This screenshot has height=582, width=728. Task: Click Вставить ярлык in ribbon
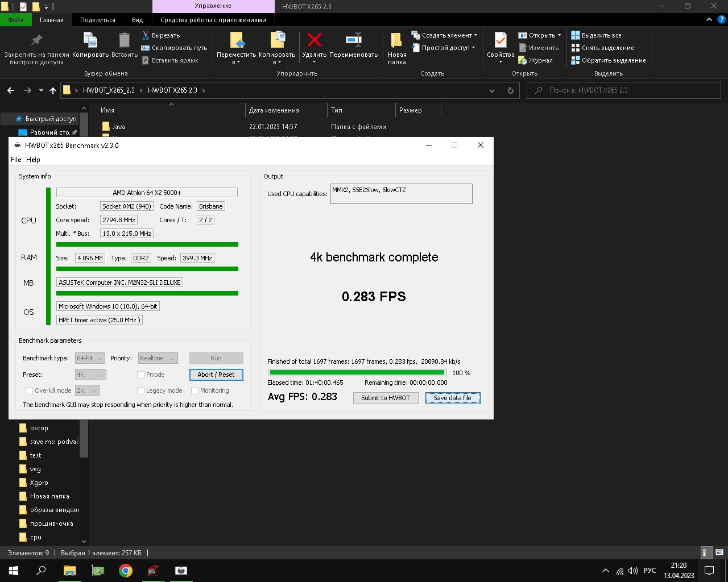coord(169,60)
